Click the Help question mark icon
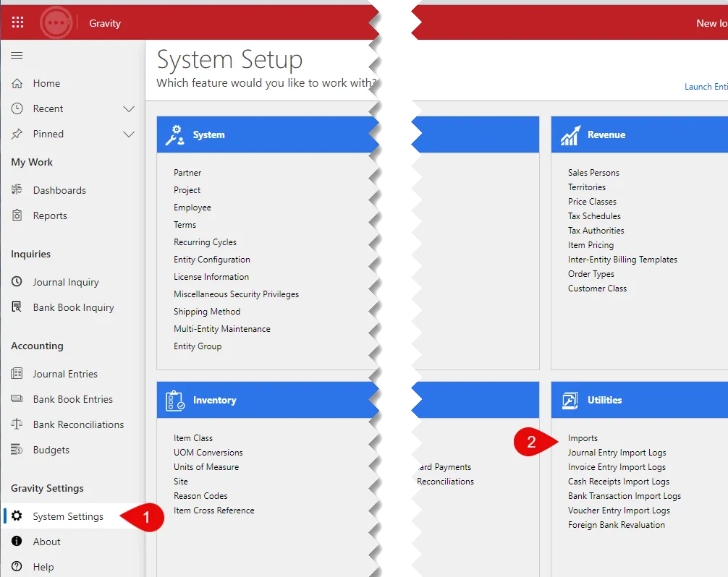The image size is (728, 577). tap(17, 566)
